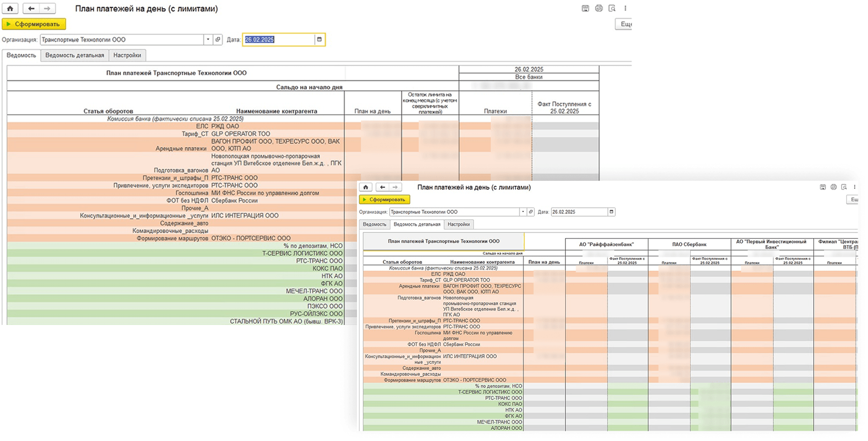868x441 pixels.
Task: Open the calendar picker in the lower-right window
Action: click(x=611, y=212)
